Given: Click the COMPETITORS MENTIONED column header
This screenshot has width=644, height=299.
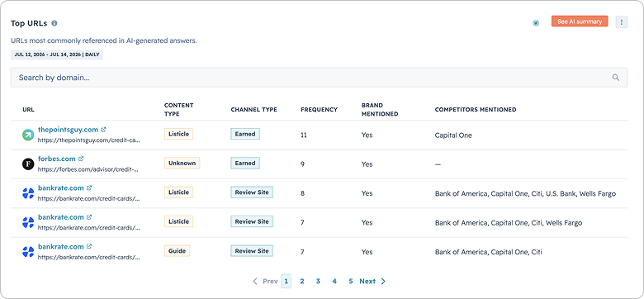Looking at the screenshot, I should coord(476,110).
